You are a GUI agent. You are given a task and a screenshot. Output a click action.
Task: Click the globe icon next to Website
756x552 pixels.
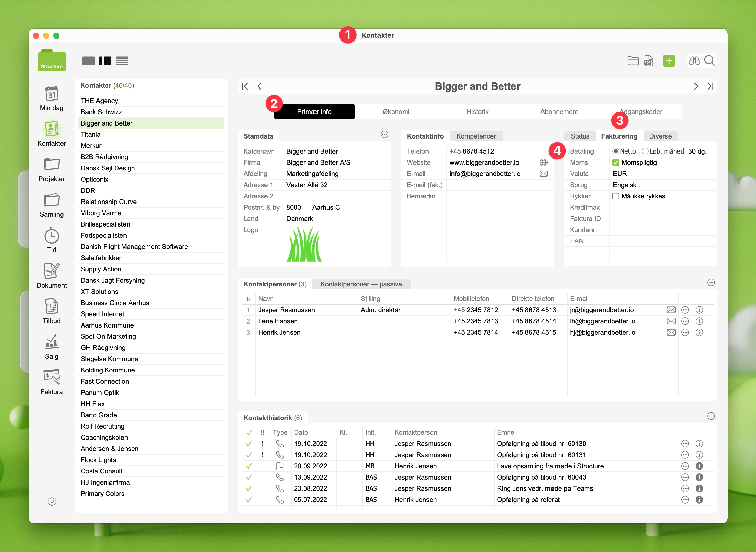pyautogui.click(x=544, y=163)
